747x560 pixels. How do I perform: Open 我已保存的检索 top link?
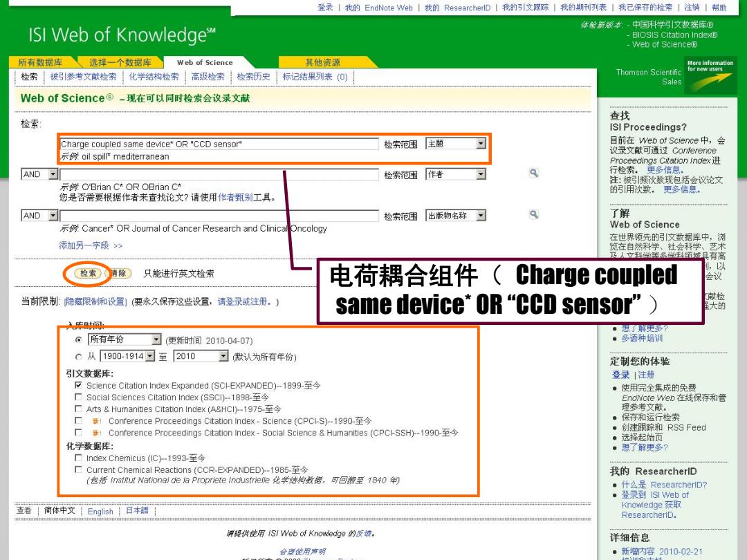click(645, 8)
